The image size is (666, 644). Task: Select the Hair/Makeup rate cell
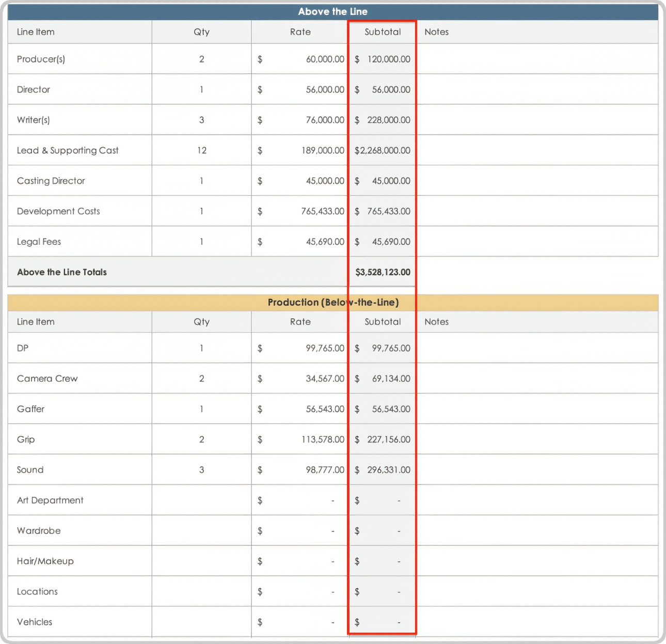tap(300, 561)
